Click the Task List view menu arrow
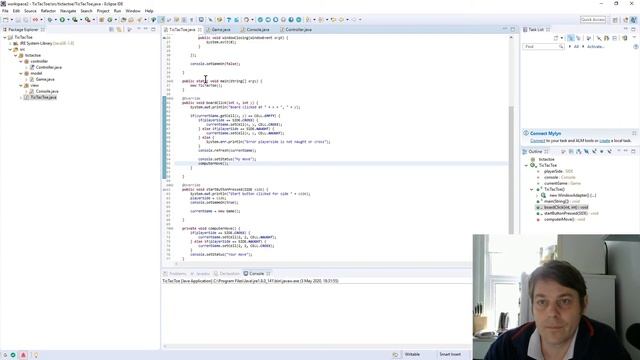This screenshot has height=360, width=640. click(x=634, y=38)
